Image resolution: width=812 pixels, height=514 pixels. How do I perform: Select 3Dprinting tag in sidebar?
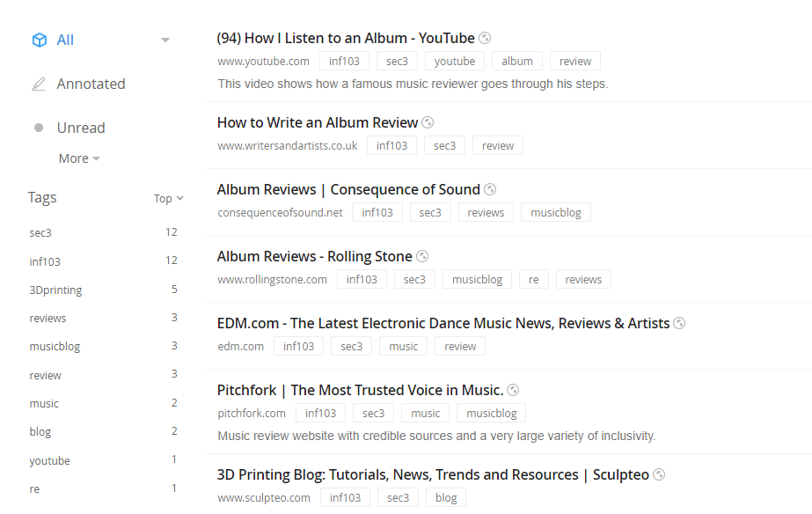coord(55,290)
